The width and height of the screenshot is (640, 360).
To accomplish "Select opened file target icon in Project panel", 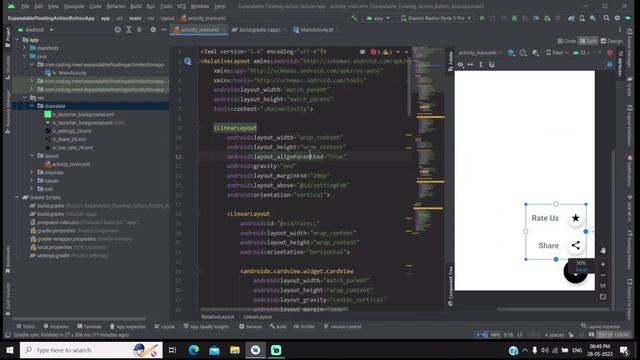I will pyautogui.click(x=118, y=30).
